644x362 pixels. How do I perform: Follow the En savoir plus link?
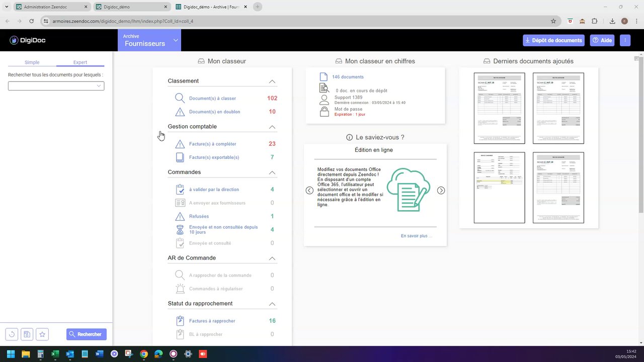416,236
